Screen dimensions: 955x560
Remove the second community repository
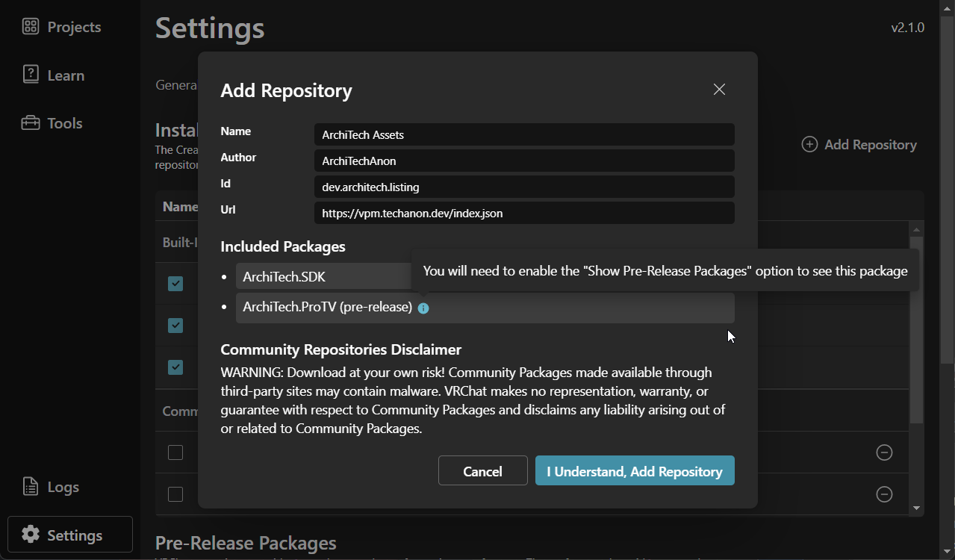click(884, 494)
